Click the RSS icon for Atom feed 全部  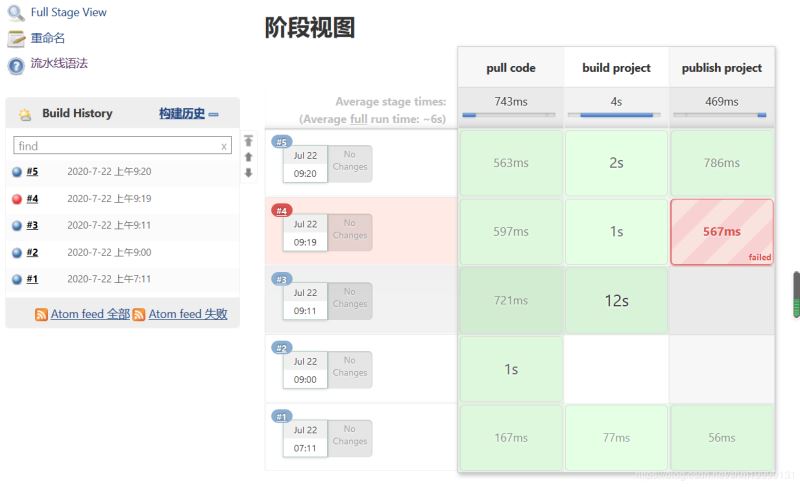point(41,314)
